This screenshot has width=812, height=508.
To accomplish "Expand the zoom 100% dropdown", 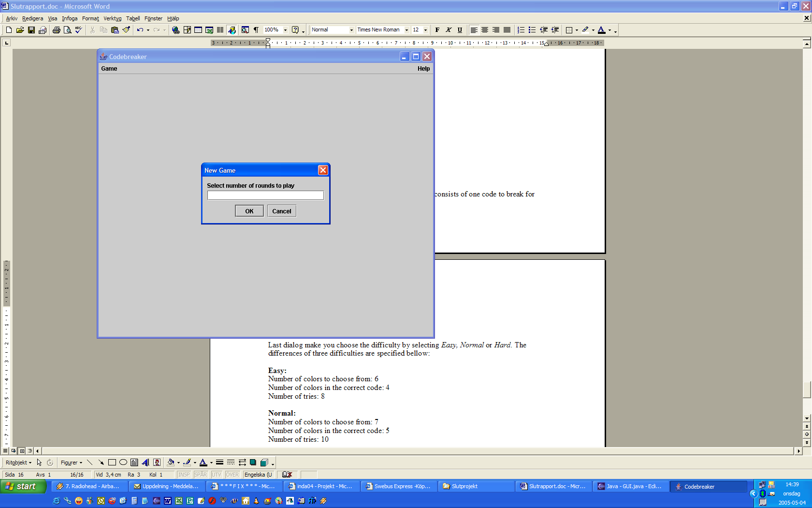I will tap(285, 30).
